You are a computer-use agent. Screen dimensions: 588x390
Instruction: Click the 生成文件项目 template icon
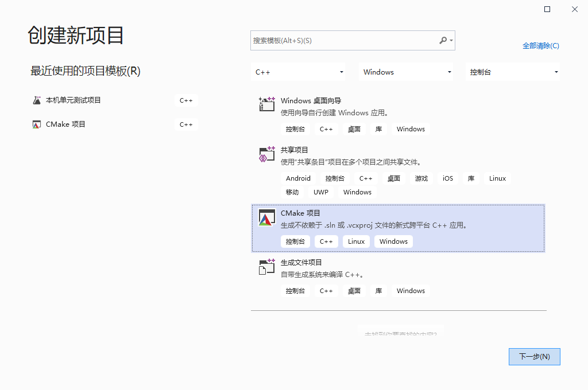click(x=266, y=266)
